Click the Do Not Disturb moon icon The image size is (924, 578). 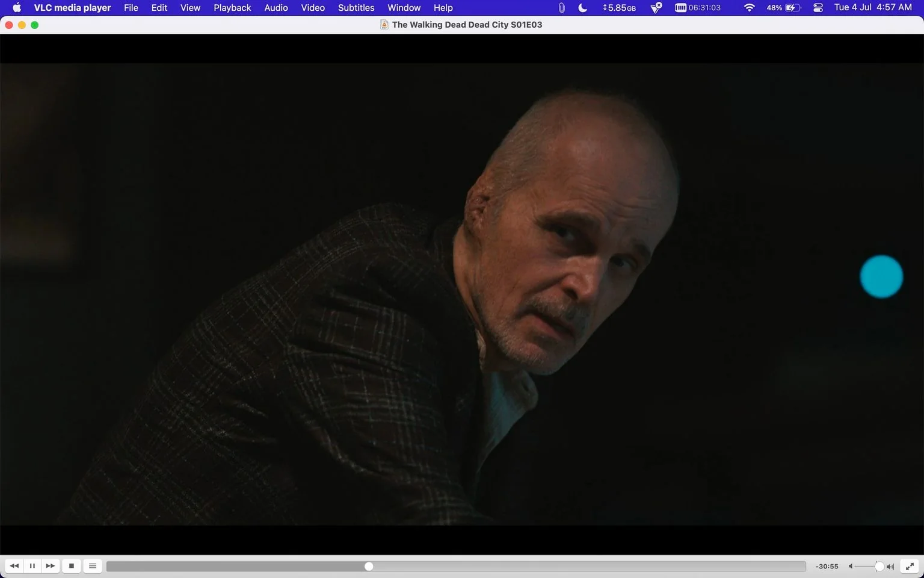582,8
